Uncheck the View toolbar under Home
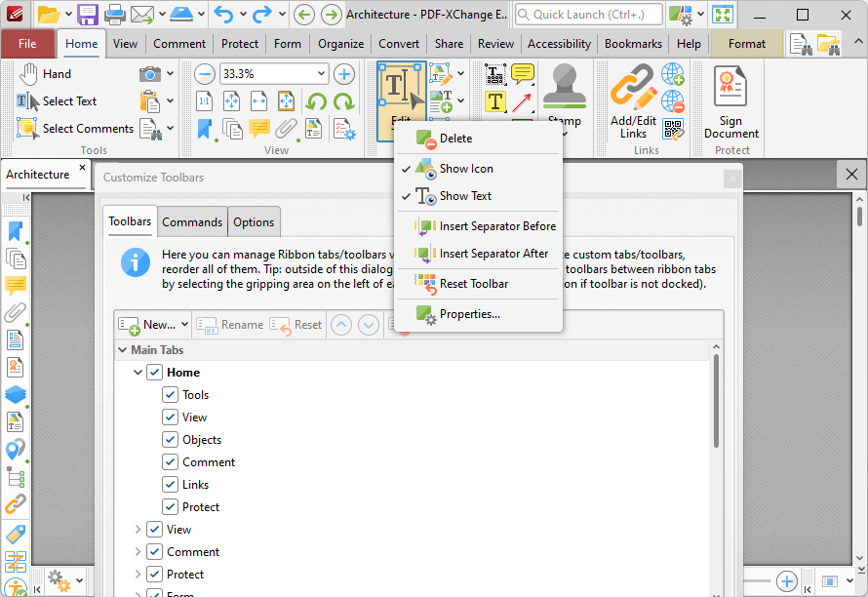 click(170, 417)
